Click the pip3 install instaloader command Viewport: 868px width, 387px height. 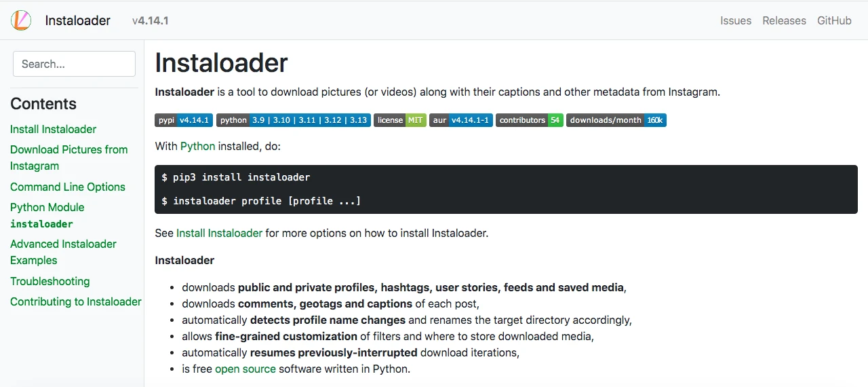click(236, 177)
